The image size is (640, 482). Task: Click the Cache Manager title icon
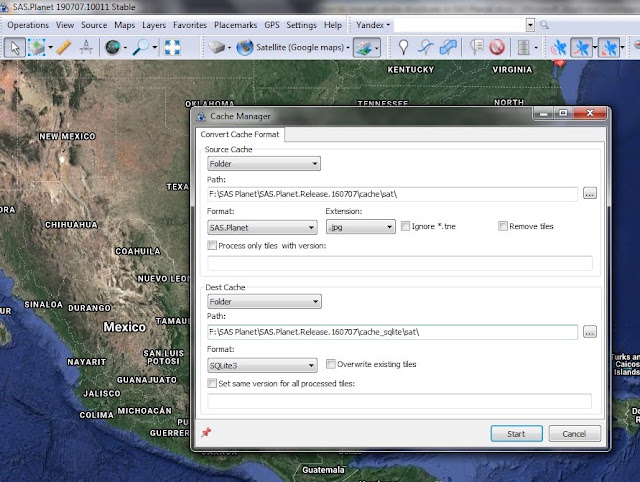tap(201, 117)
